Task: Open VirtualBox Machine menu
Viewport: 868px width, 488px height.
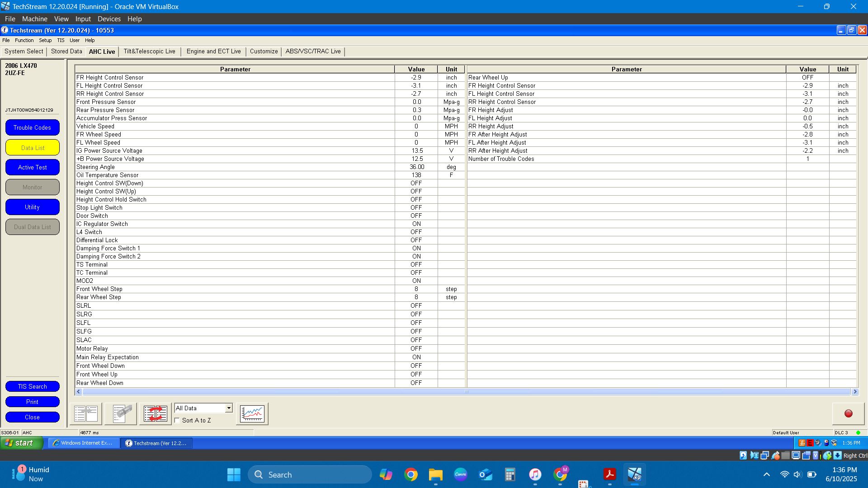Action: (35, 19)
